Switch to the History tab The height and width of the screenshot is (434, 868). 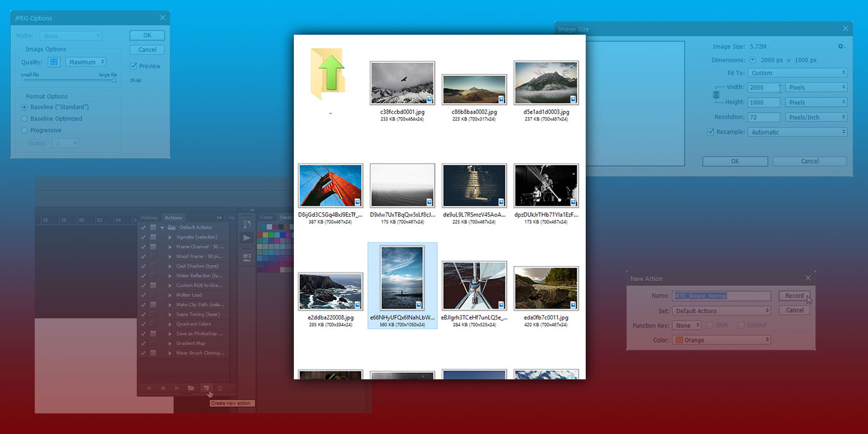click(149, 217)
